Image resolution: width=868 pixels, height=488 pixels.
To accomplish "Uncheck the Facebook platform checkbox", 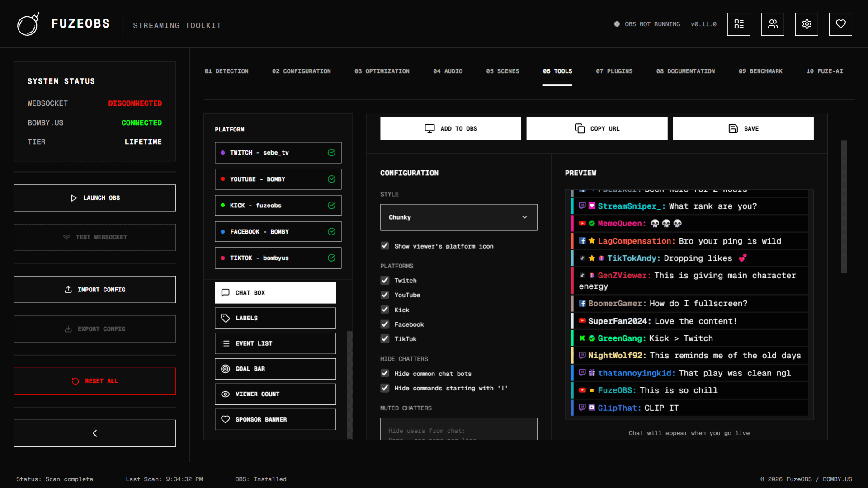I will pyautogui.click(x=385, y=324).
